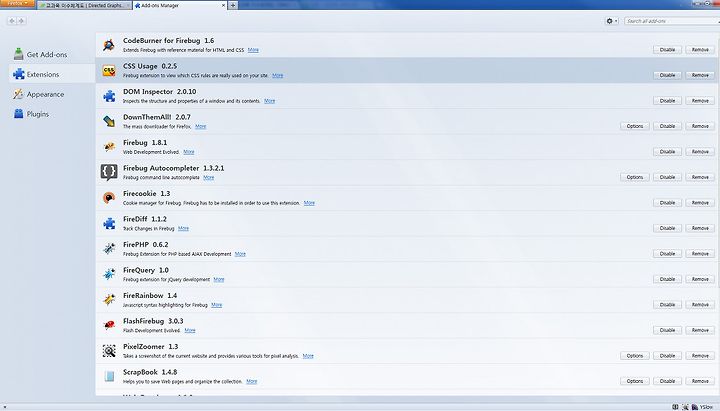Click the FireDiff puzzle icon
The image size is (720, 411).
tap(109, 223)
